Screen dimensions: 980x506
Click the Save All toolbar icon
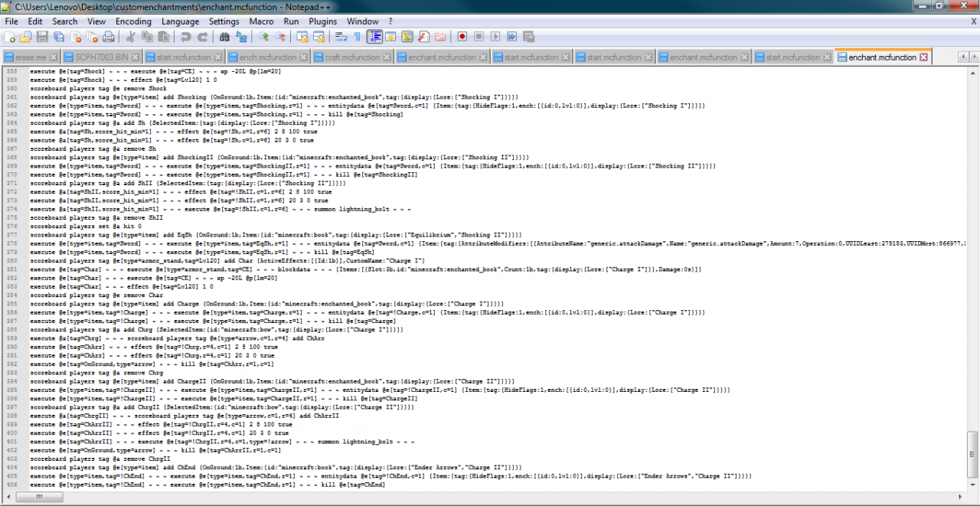(59, 37)
